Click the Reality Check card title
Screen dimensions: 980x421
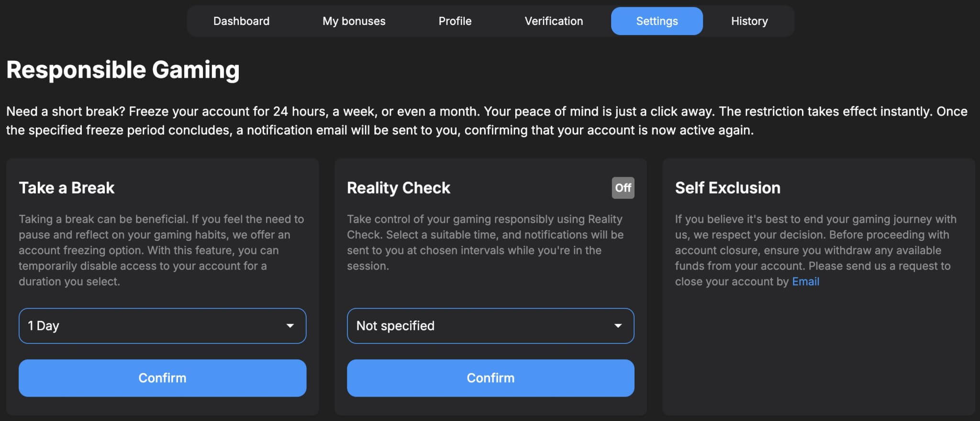398,188
